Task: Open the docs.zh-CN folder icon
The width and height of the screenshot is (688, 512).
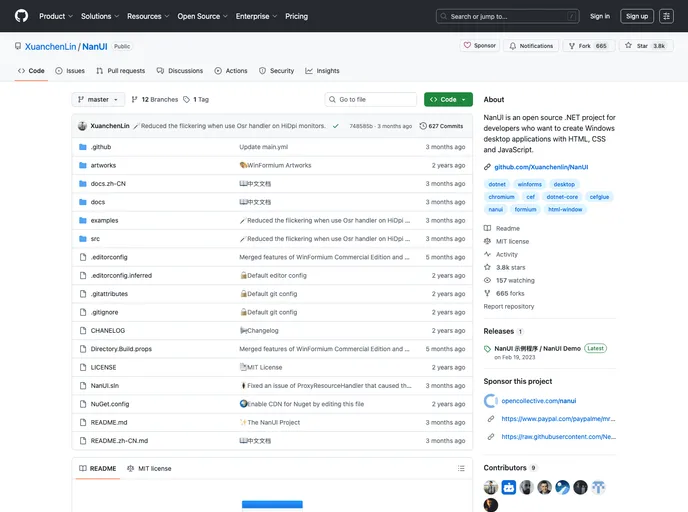Action: coord(82,184)
